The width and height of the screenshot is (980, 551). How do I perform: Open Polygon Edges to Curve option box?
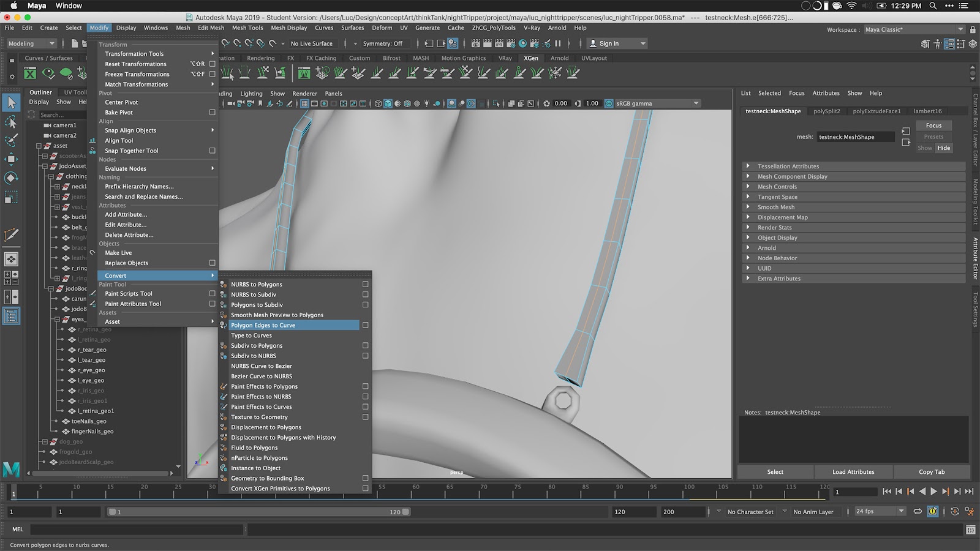click(366, 325)
